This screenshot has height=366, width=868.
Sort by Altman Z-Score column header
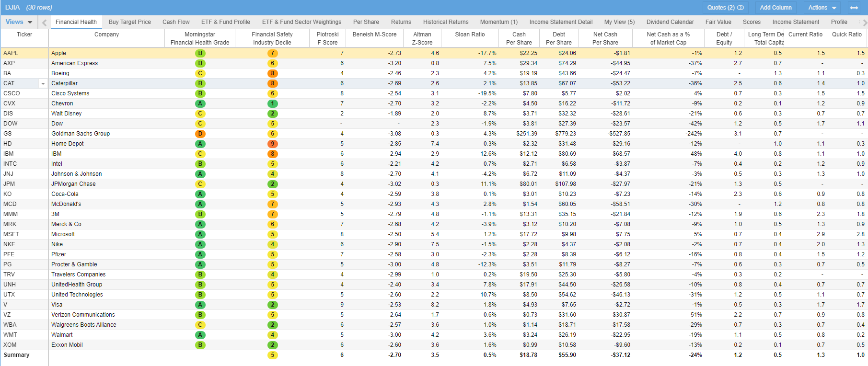[x=422, y=38]
